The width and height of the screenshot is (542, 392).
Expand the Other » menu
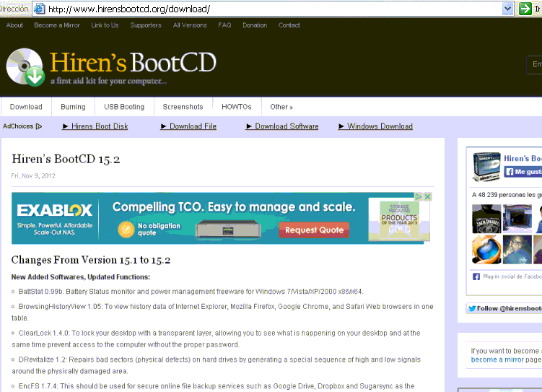281,107
